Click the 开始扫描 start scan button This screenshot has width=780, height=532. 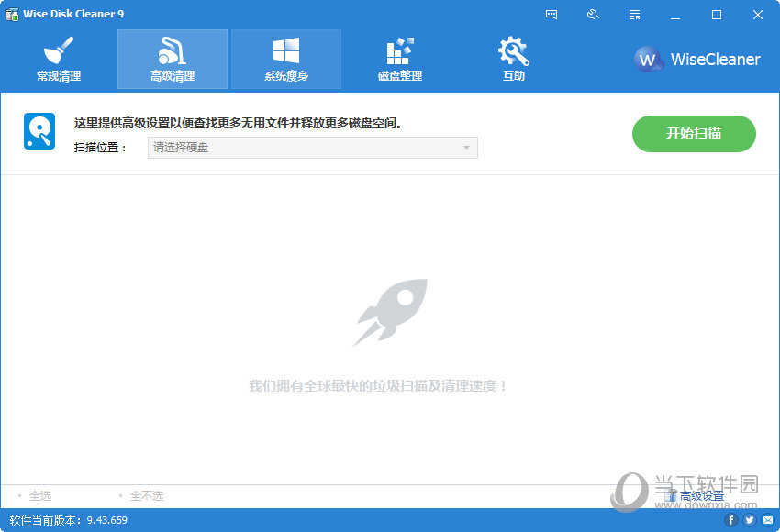click(x=694, y=134)
